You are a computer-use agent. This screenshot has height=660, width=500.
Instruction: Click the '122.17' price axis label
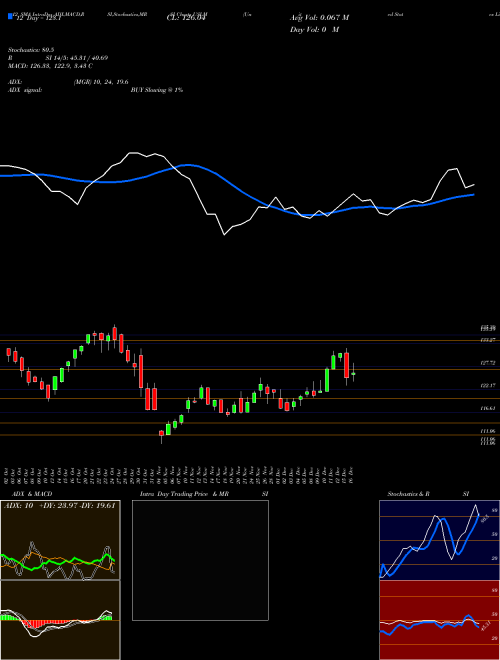[x=488, y=386]
